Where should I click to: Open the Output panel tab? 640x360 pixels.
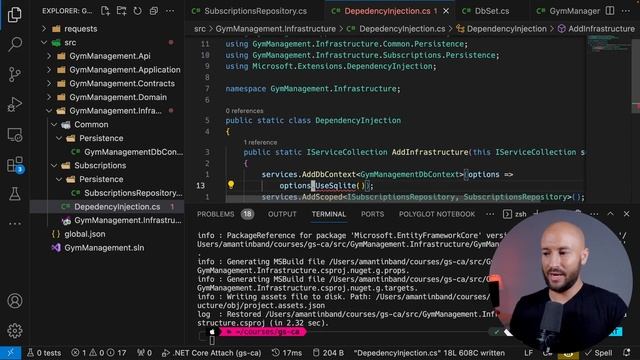(282, 214)
